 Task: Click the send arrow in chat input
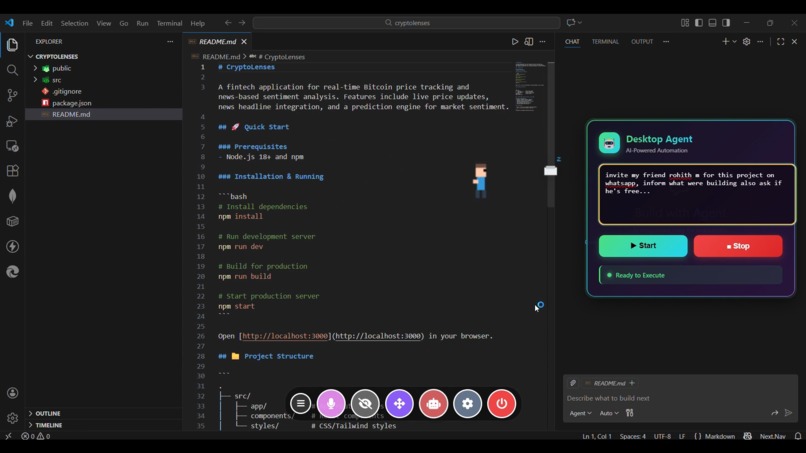[x=789, y=413]
